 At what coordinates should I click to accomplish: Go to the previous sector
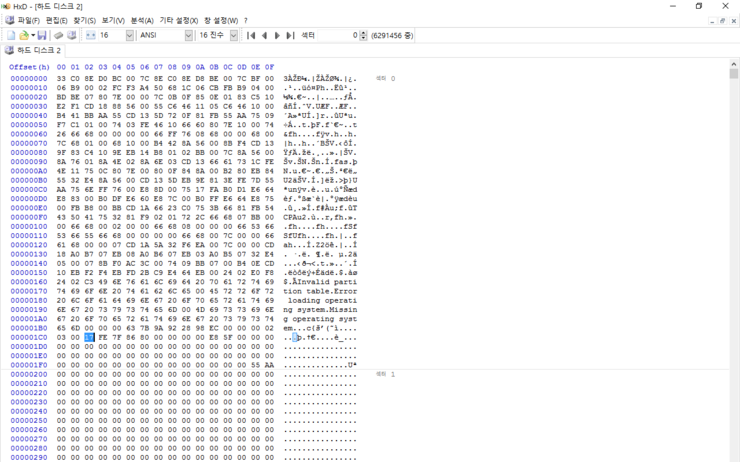[265, 35]
